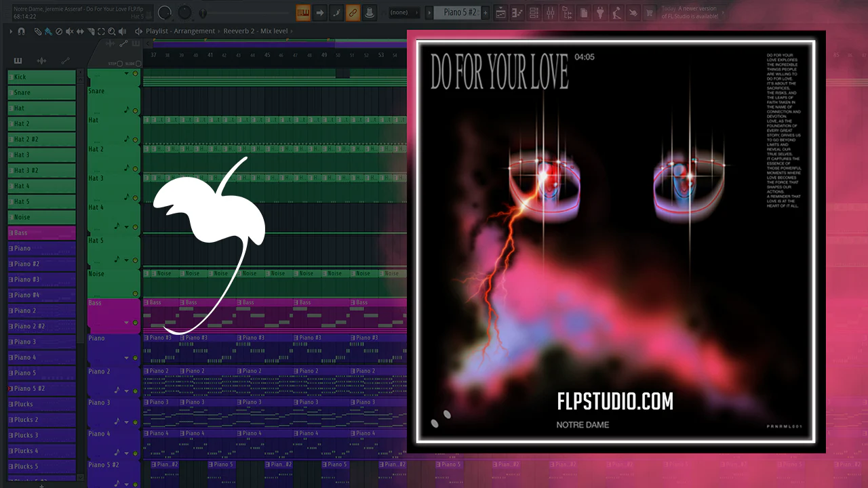Select the Select tool in playlist
The width and height of the screenshot is (868, 488).
pos(102,31)
